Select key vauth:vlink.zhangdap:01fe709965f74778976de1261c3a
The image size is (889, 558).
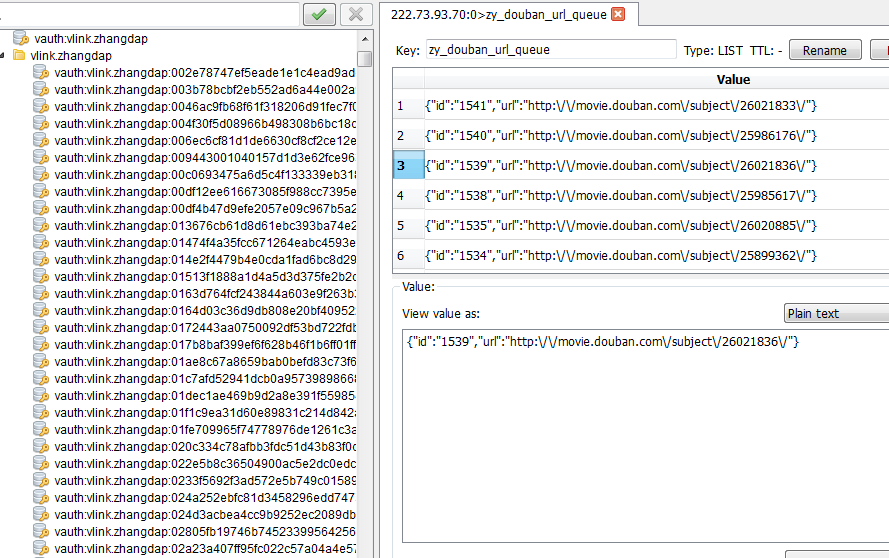205,430
